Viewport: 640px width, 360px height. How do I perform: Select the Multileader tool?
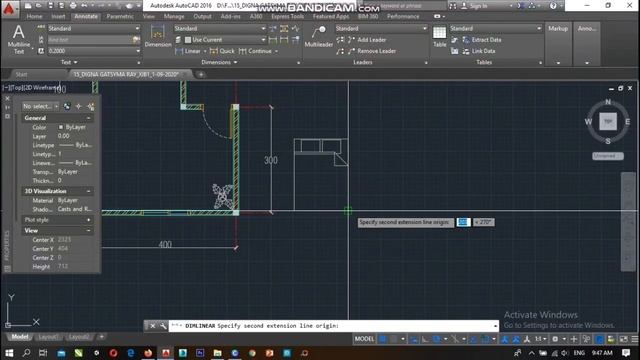(x=319, y=37)
